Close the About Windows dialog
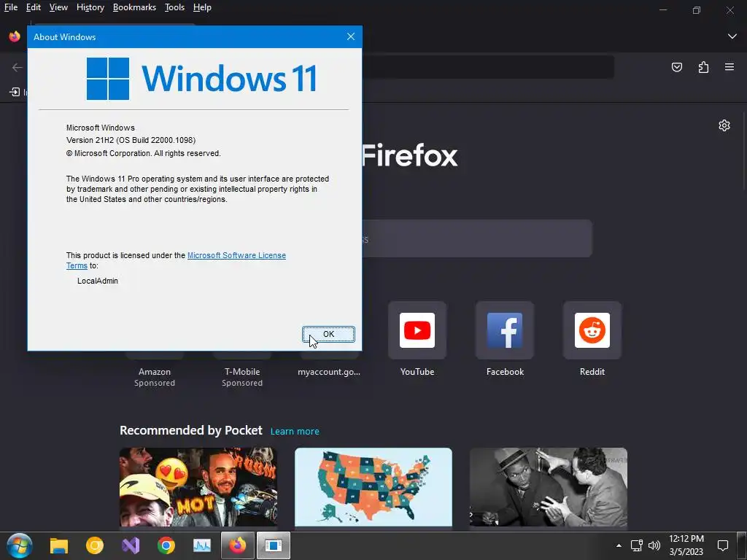This screenshot has height=560, width=747. tap(351, 36)
